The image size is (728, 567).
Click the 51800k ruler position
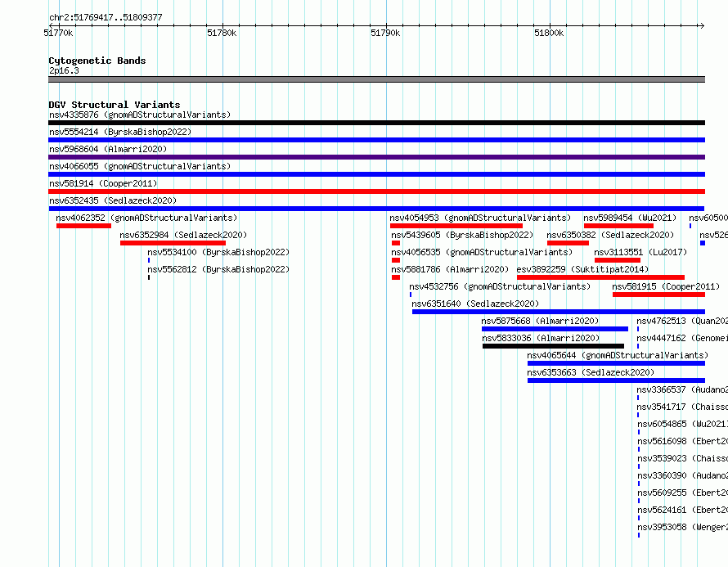pyautogui.click(x=549, y=33)
